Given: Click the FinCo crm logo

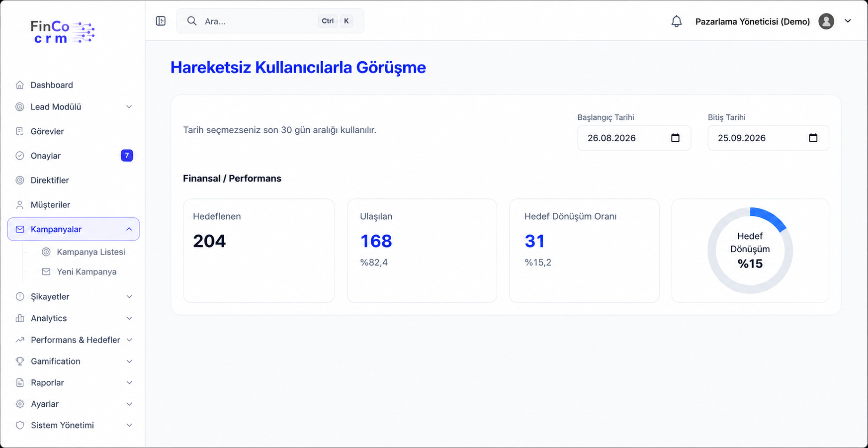Looking at the screenshot, I should (x=62, y=32).
